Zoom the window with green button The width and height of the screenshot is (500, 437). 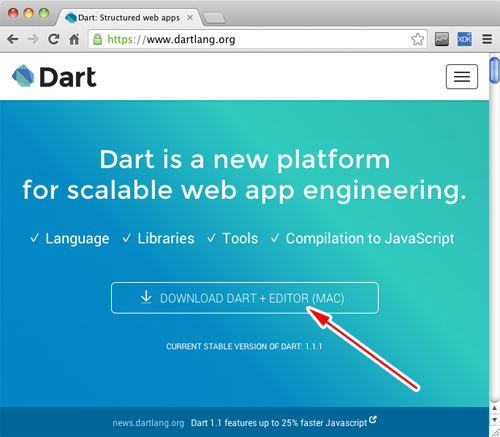click(x=44, y=13)
